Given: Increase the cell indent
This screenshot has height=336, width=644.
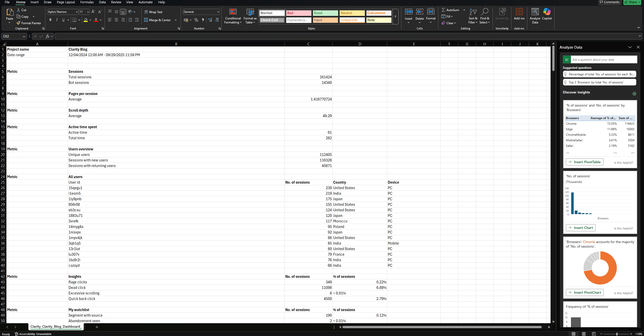Looking at the screenshot, I should (137, 20).
